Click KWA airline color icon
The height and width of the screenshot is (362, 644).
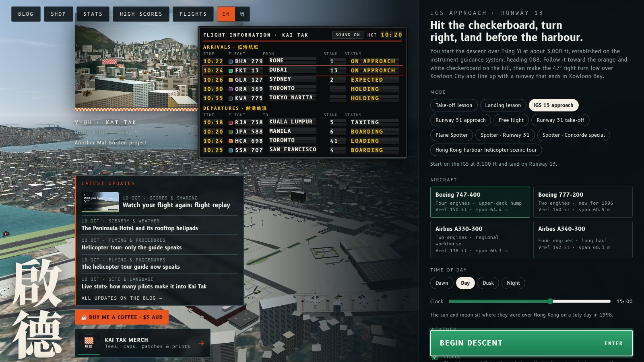[231, 99]
